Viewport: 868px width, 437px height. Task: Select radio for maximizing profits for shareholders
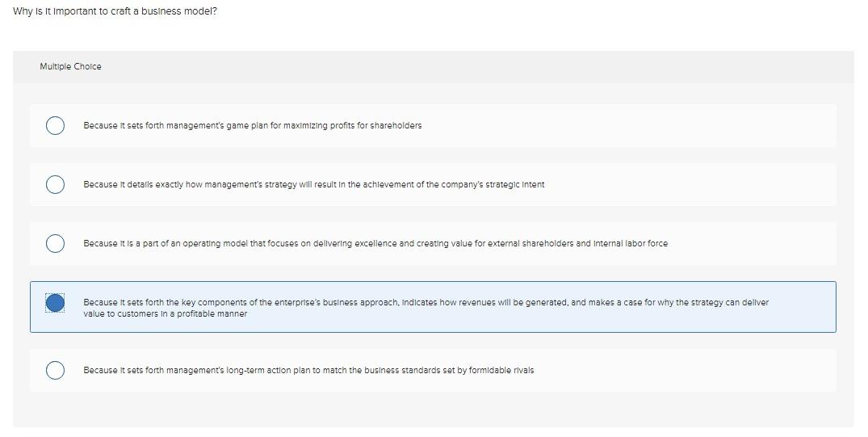(x=55, y=126)
